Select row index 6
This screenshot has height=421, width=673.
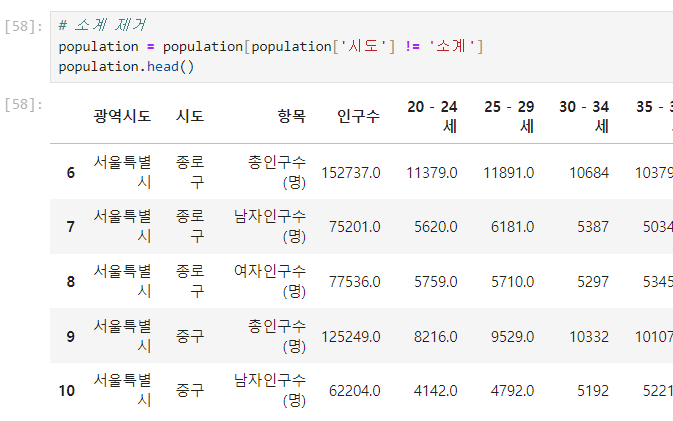71,173
